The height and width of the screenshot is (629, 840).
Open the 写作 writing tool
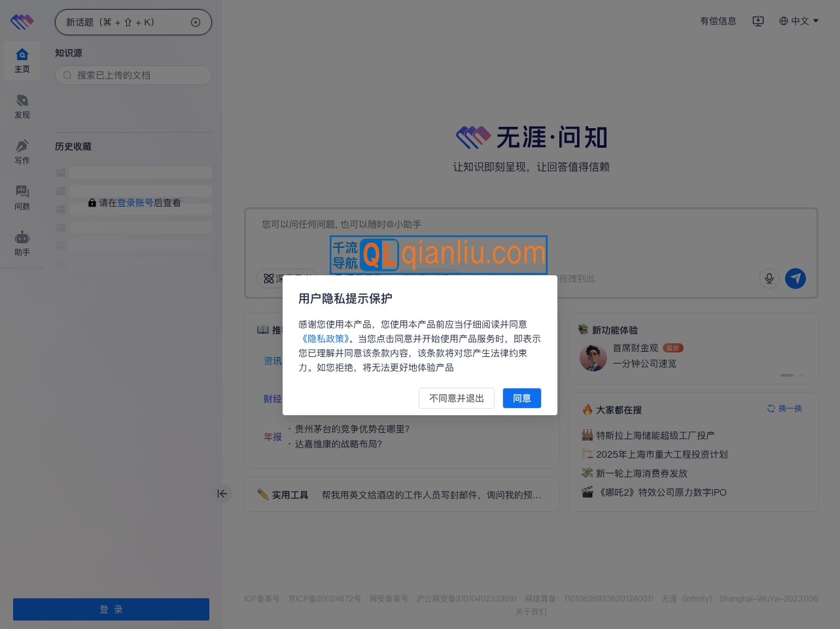22,152
